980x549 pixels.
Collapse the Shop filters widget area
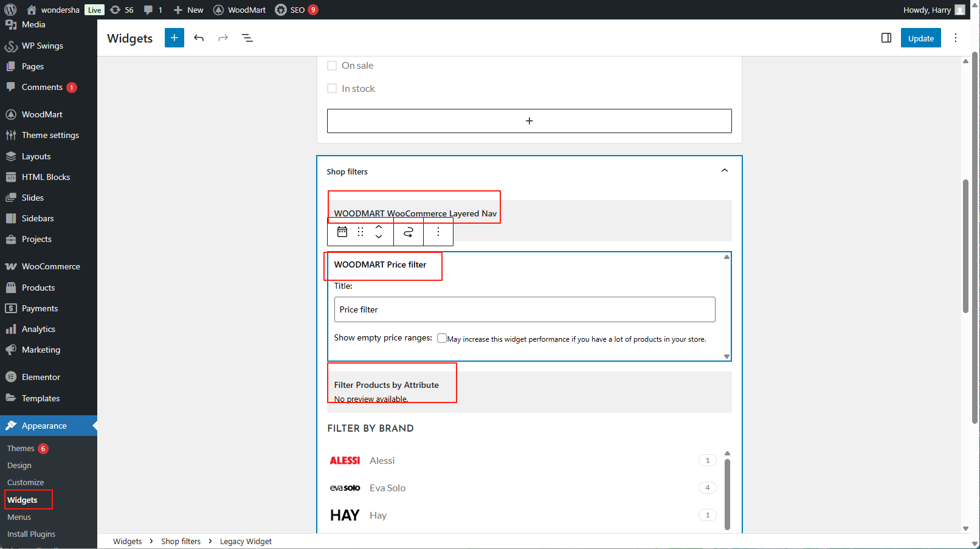[x=724, y=171]
